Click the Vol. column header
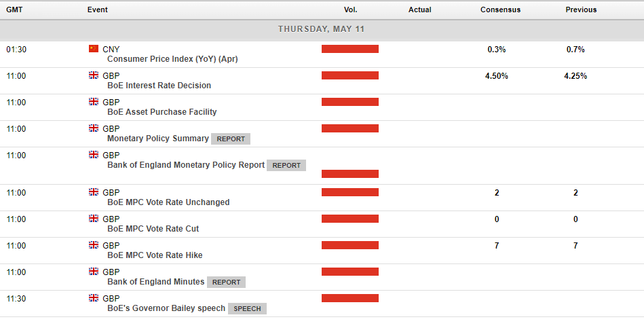This screenshot has width=644, height=328. (x=350, y=10)
